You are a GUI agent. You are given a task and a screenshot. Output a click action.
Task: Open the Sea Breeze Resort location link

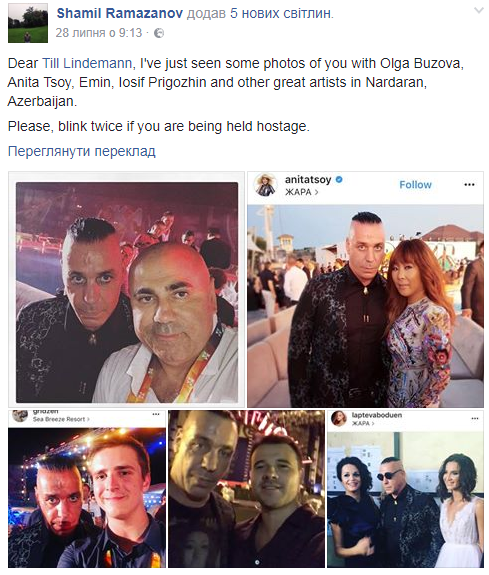pyautogui.click(x=61, y=419)
